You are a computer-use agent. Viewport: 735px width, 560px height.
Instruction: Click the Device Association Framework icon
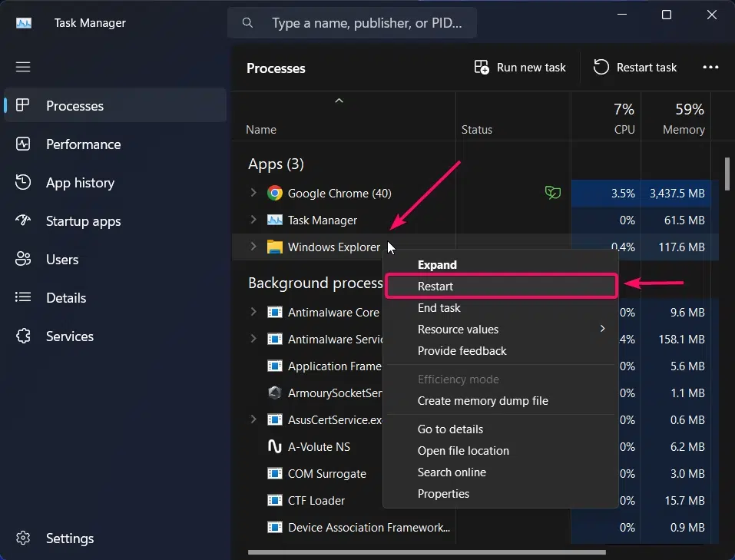coord(275,527)
